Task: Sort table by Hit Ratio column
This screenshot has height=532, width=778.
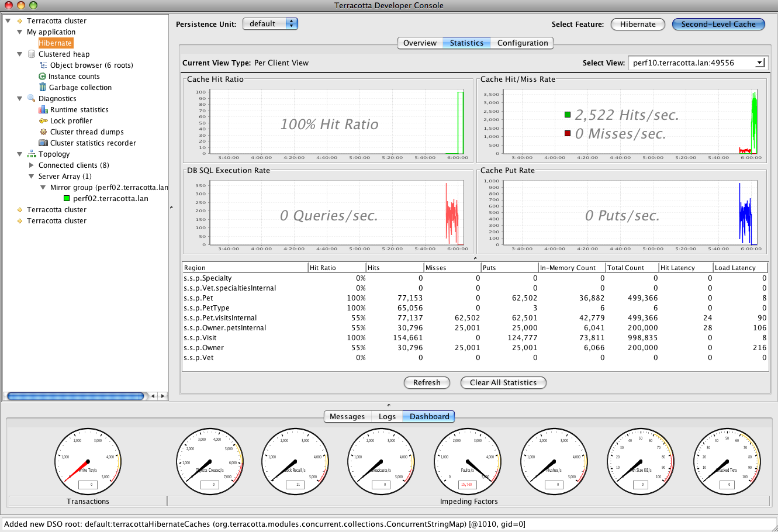Action: tap(337, 268)
